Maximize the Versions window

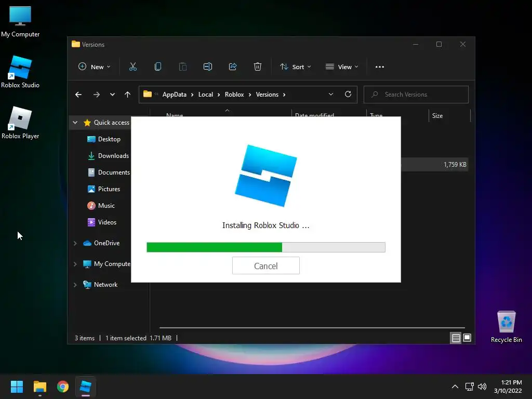pyautogui.click(x=439, y=45)
